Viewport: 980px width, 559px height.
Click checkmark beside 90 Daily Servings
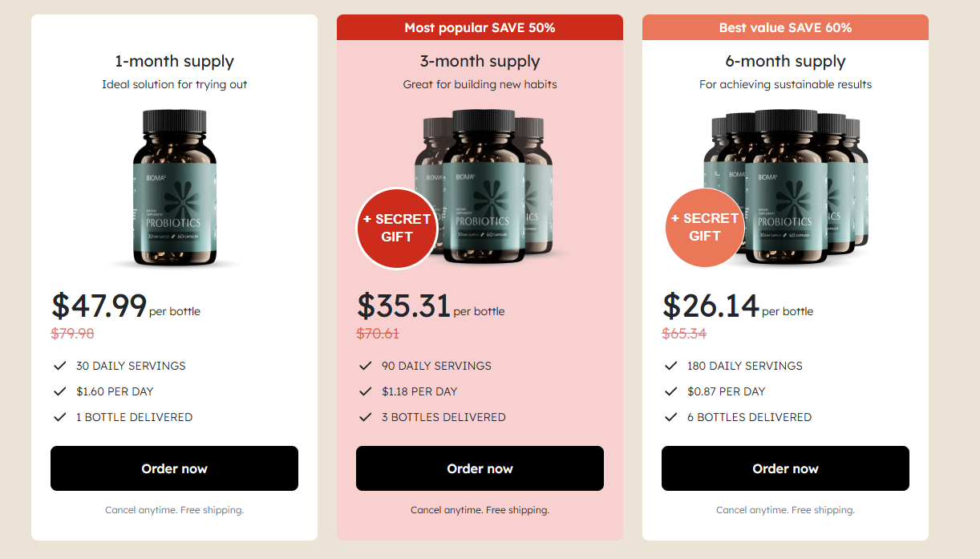(x=365, y=366)
